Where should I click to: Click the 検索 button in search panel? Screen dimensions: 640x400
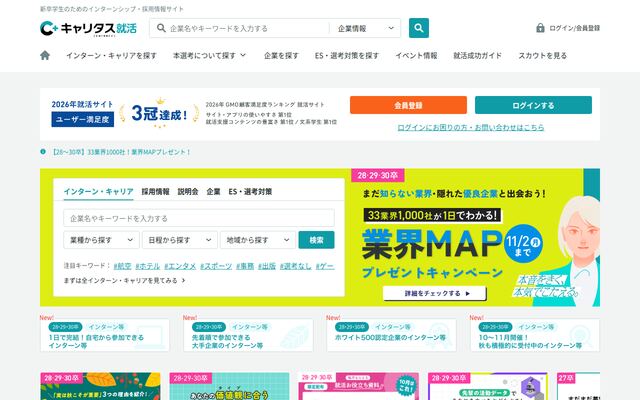(316, 240)
